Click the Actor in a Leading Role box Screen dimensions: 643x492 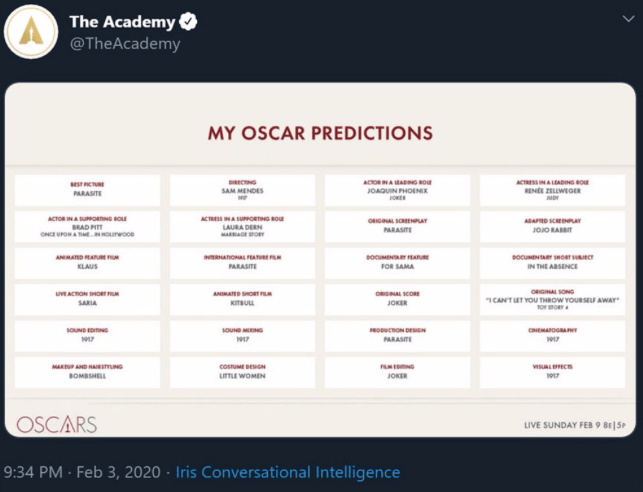pos(397,190)
